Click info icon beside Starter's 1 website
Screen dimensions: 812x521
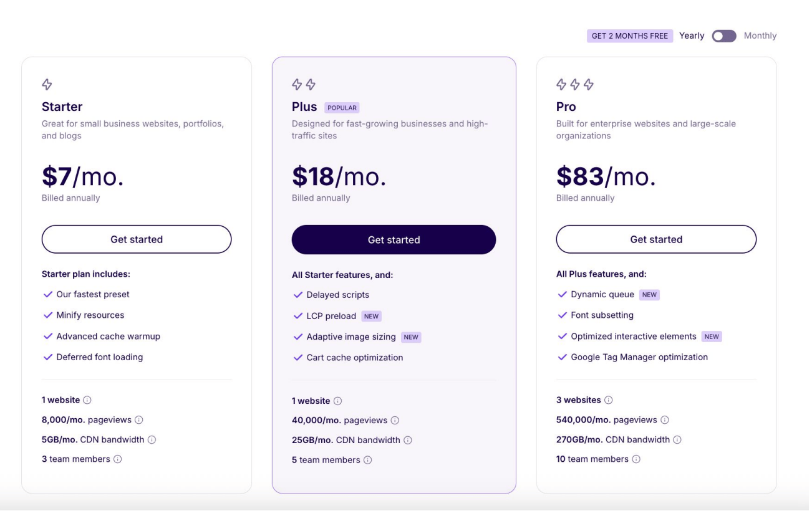point(87,400)
